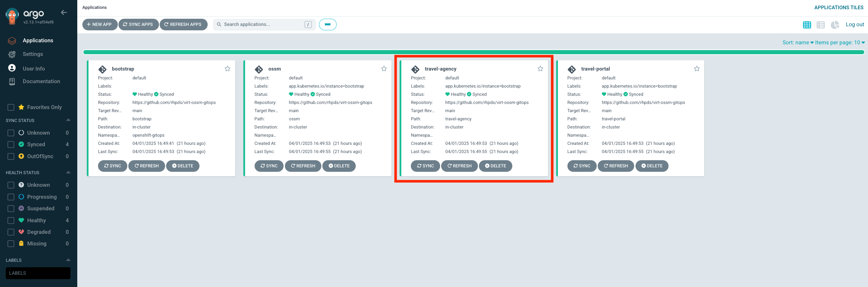
Task: Click the Documentation book icon
Action: point(12,81)
